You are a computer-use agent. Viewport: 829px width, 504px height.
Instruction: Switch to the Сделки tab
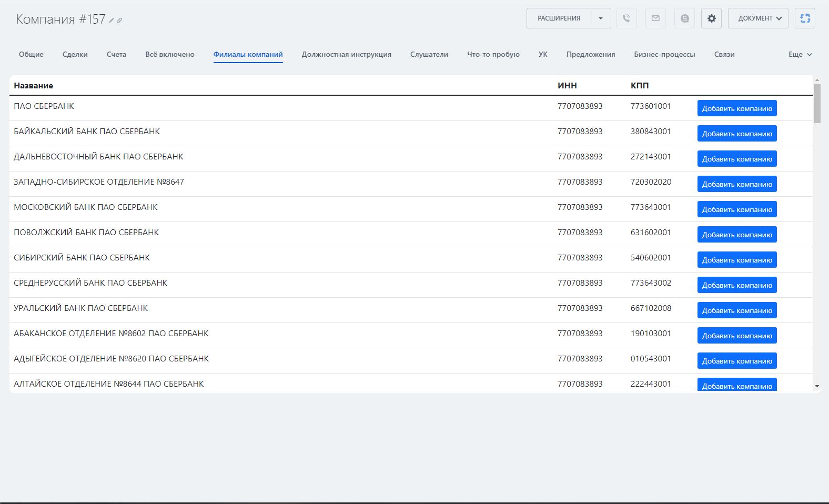tap(75, 54)
